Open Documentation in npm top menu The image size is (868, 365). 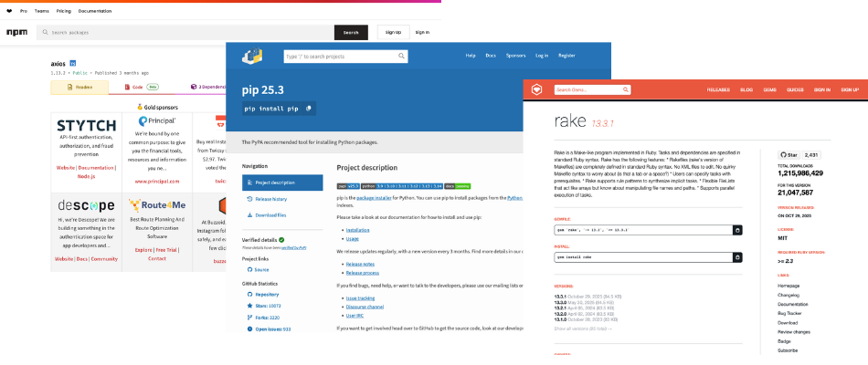[x=95, y=11]
